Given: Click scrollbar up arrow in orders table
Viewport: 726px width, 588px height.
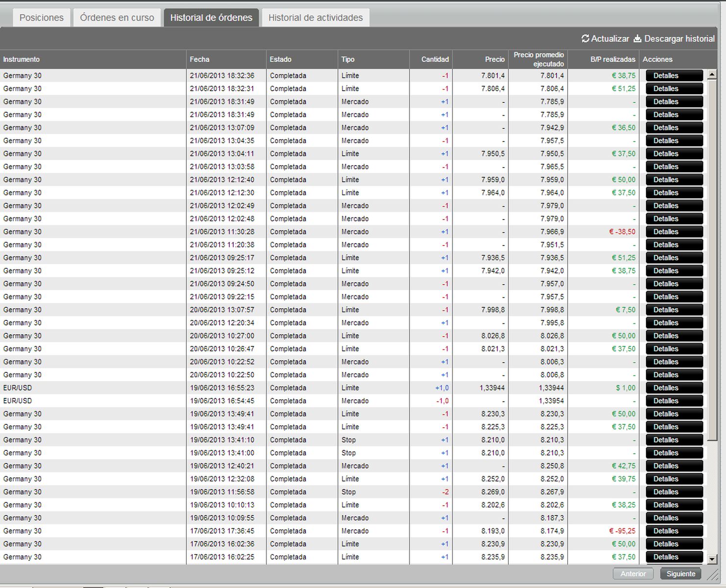Looking at the screenshot, I should point(712,75).
